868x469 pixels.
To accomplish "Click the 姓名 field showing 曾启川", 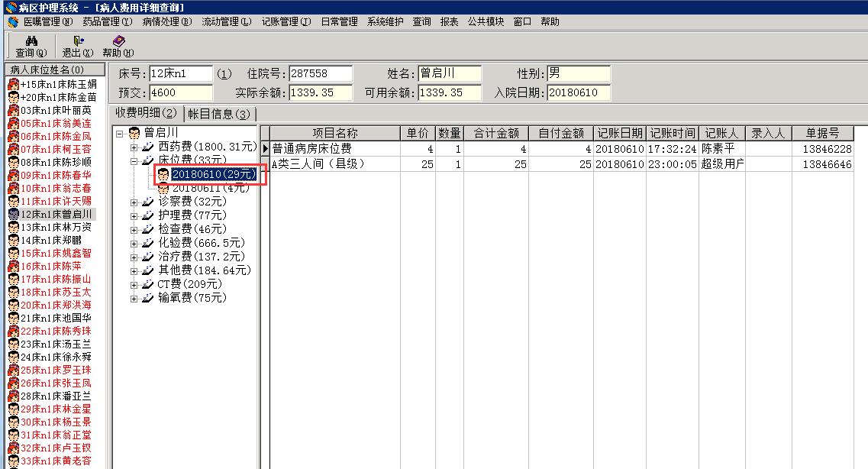I will (450, 73).
